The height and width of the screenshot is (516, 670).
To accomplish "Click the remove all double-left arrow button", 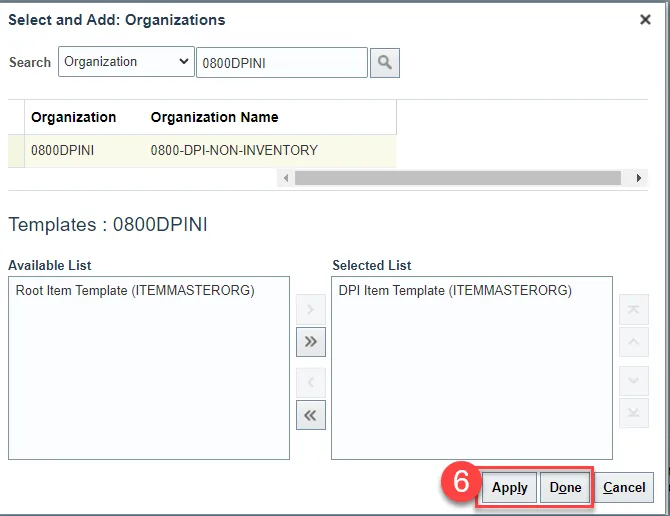I will (310, 415).
